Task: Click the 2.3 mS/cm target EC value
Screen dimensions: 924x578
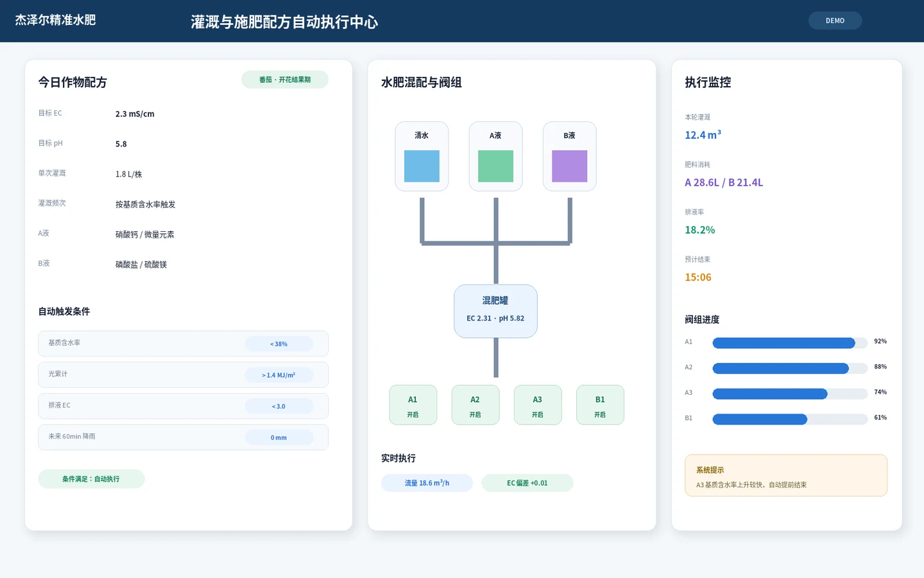Action: [x=135, y=114]
